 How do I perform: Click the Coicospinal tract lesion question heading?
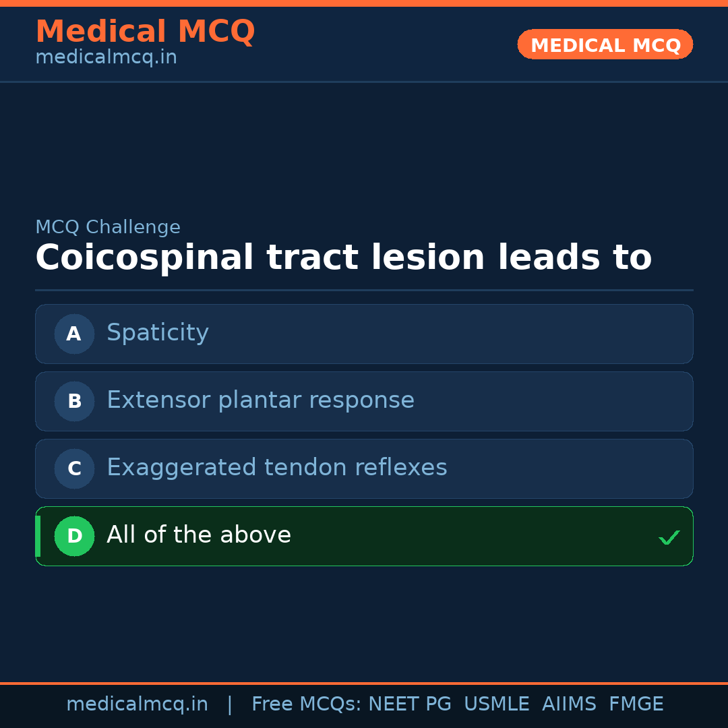(343, 258)
